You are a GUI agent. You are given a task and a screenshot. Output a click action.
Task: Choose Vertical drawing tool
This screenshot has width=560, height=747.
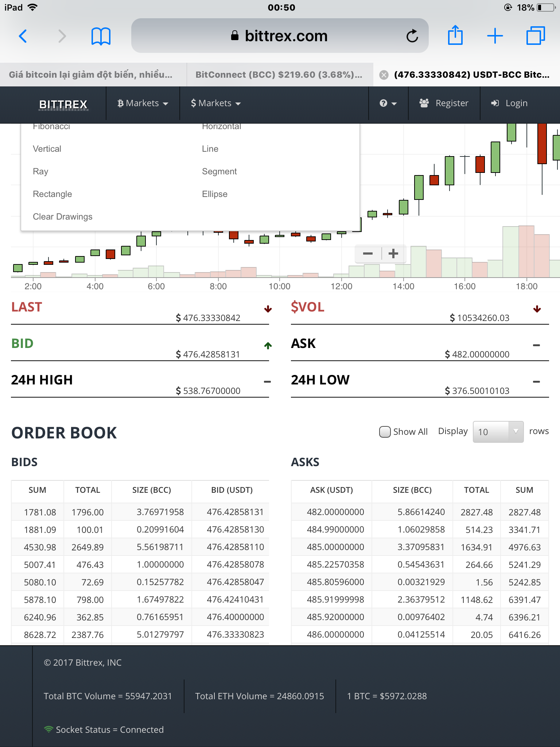click(47, 149)
